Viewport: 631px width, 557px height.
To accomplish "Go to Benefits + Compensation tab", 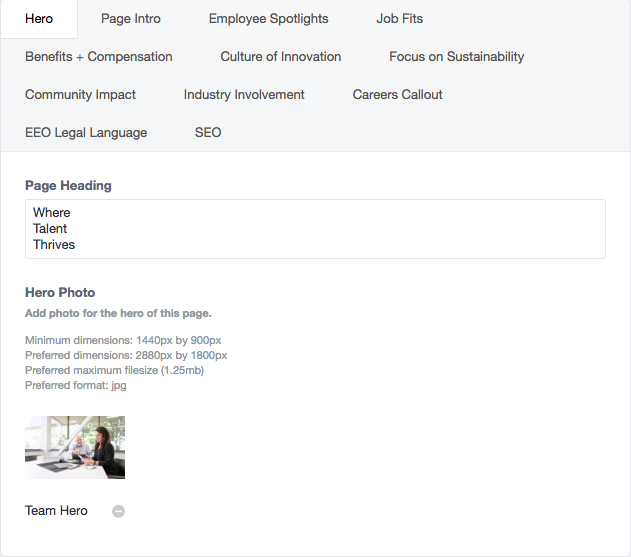I will point(99,57).
